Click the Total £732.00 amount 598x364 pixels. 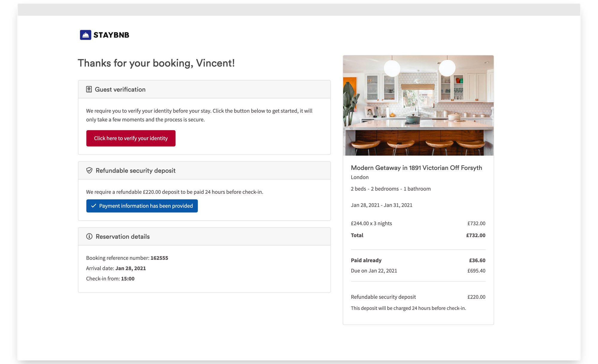click(x=475, y=235)
